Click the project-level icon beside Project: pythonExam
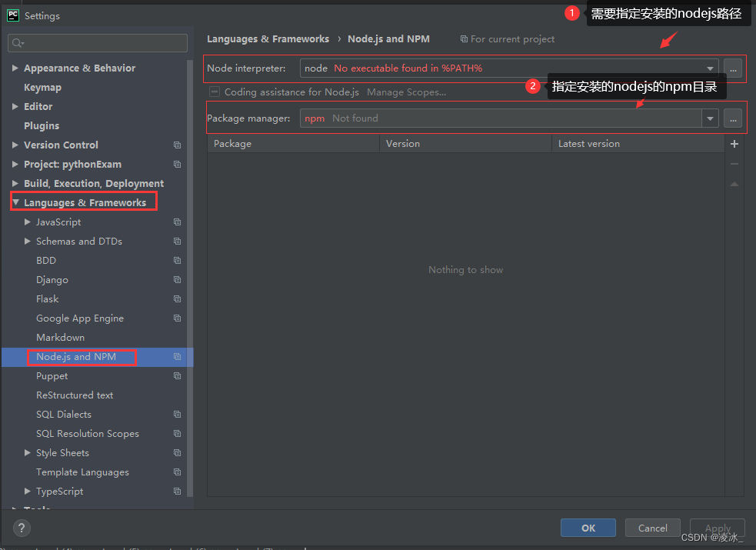 click(x=177, y=165)
